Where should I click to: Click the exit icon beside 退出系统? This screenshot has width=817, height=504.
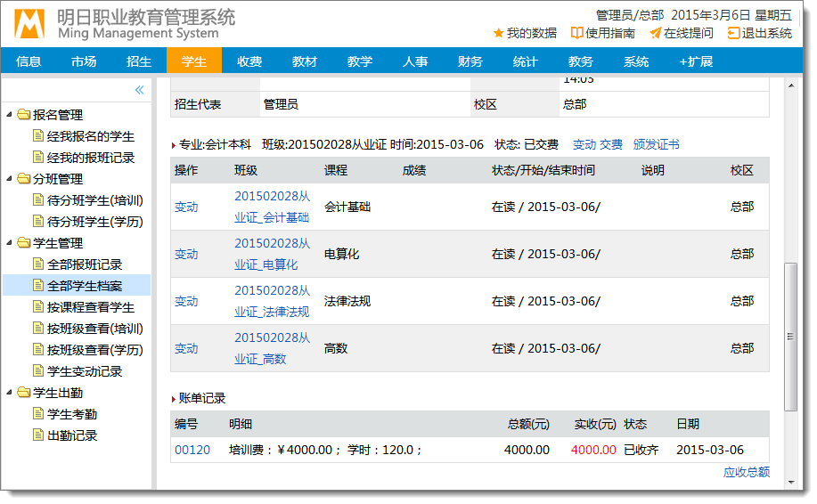pyautogui.click(x=733, y=33)
